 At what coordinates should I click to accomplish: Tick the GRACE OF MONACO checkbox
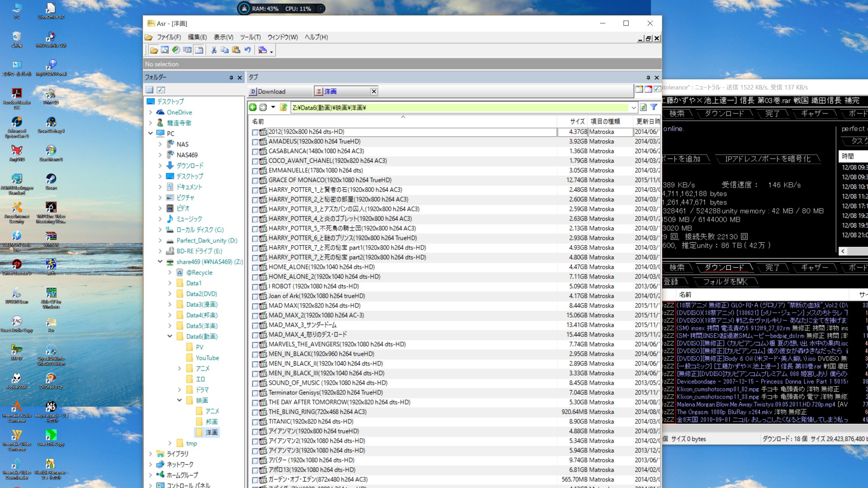point(255,180)
